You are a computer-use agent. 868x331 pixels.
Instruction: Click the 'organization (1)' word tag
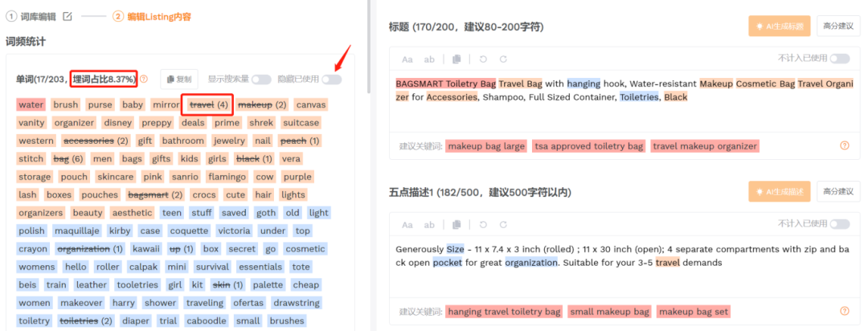(x=90, y=248)
